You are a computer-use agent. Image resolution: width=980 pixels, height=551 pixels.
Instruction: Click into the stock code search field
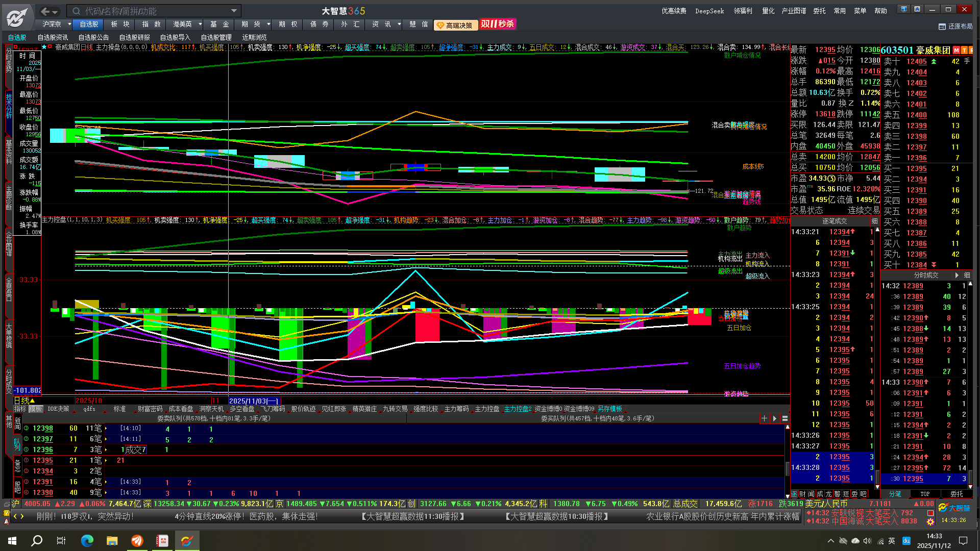[153, 11]
